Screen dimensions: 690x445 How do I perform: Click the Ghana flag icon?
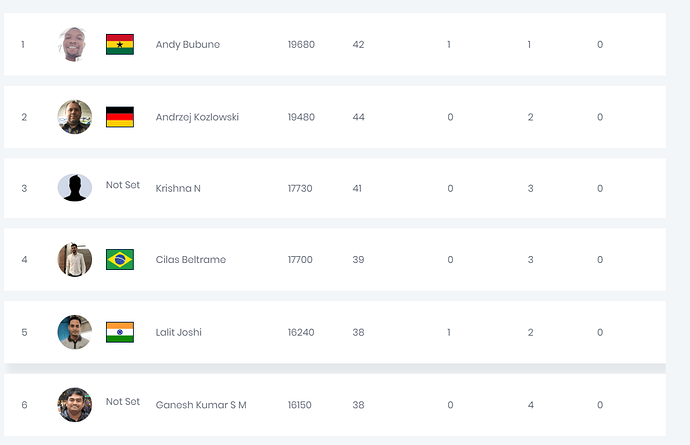pyautogui.click(x=120, y=44)
